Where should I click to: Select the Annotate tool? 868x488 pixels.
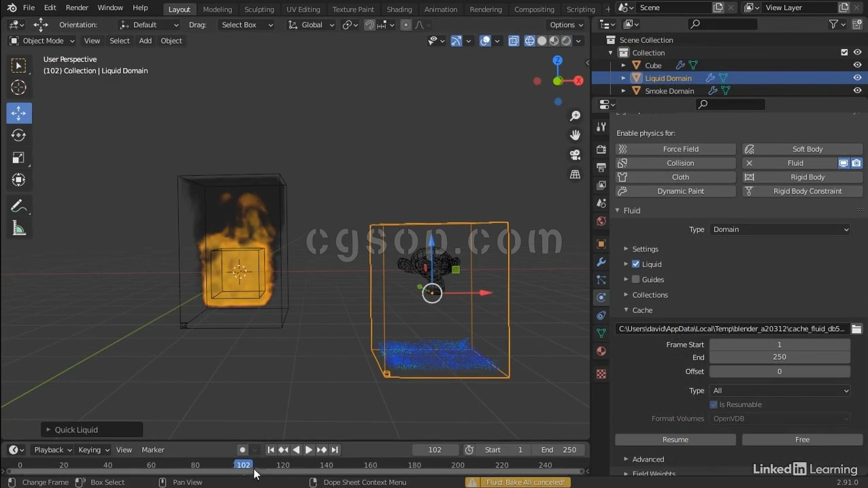[19, 206]
